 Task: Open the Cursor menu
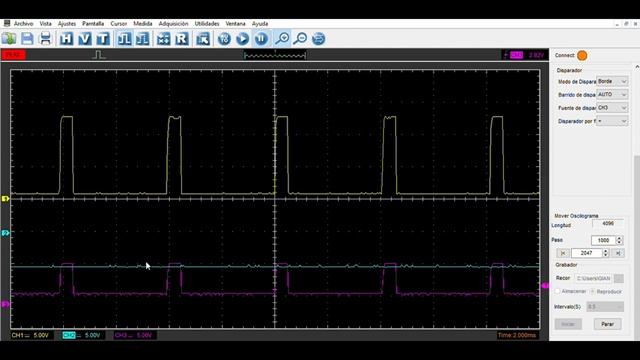click(x=119, y=24)
